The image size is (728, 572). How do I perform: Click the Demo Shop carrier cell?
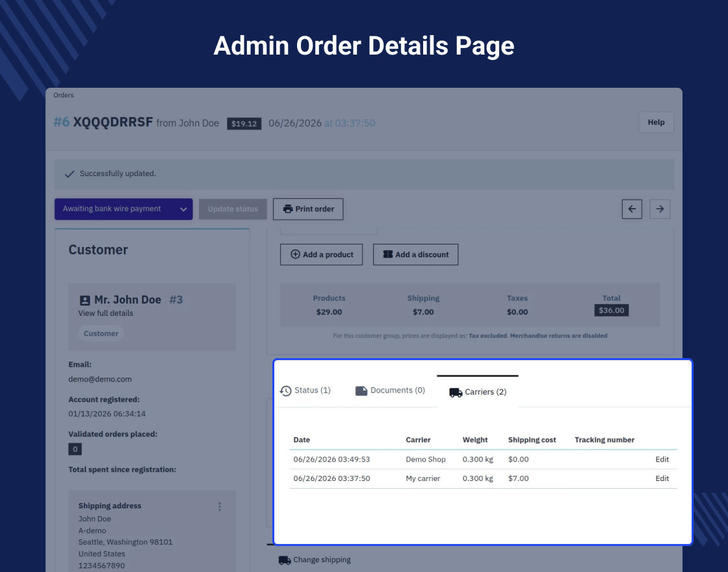pos(426,459)
